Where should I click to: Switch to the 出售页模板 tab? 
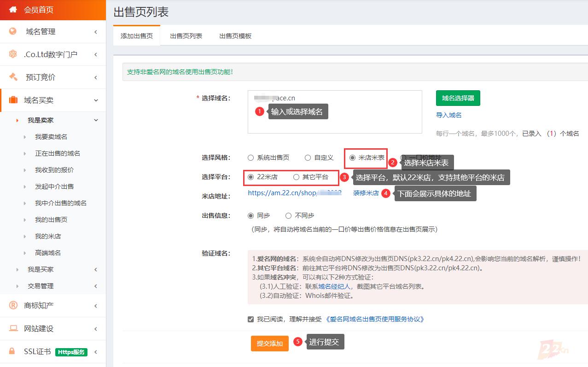(x=235, y=36)
